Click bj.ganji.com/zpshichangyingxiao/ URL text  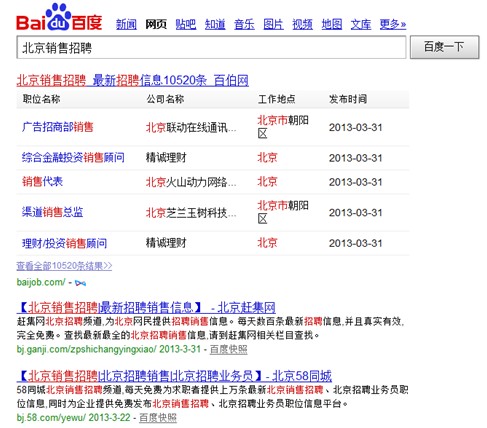(x=86, y=349)
